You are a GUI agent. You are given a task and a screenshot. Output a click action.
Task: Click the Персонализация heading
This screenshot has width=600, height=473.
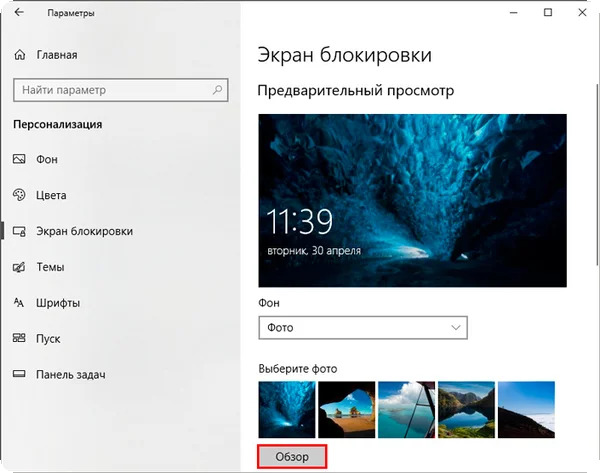pos(58,124)
